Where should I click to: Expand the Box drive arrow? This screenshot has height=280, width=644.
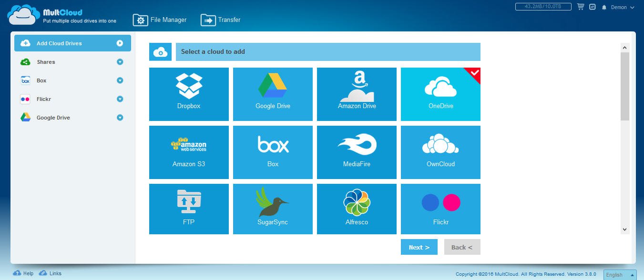click(x=120, y=80)
